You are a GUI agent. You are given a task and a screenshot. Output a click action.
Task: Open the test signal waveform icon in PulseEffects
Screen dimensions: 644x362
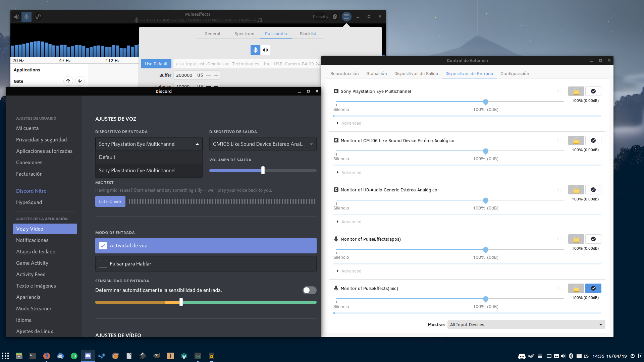(38, 16)
